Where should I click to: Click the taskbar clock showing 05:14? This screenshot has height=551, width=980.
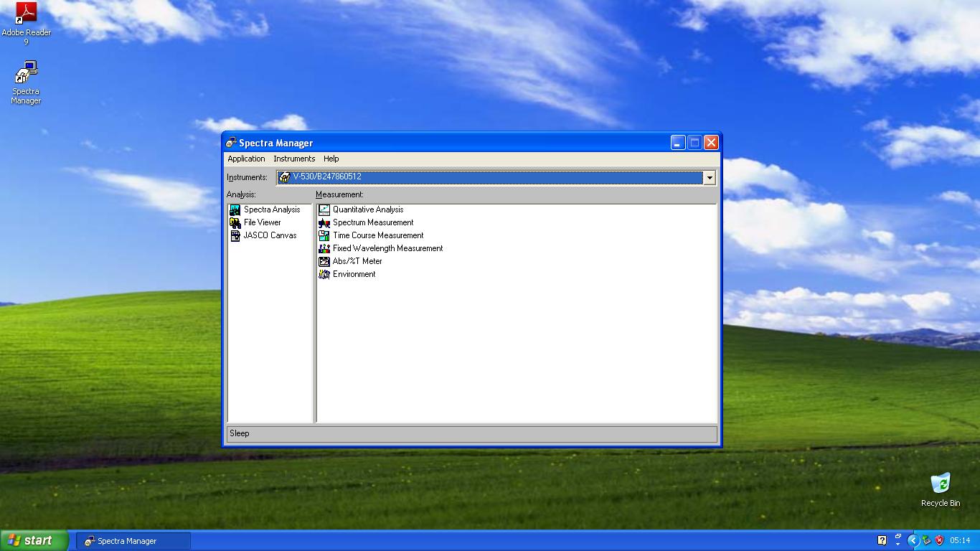[960, 541]
